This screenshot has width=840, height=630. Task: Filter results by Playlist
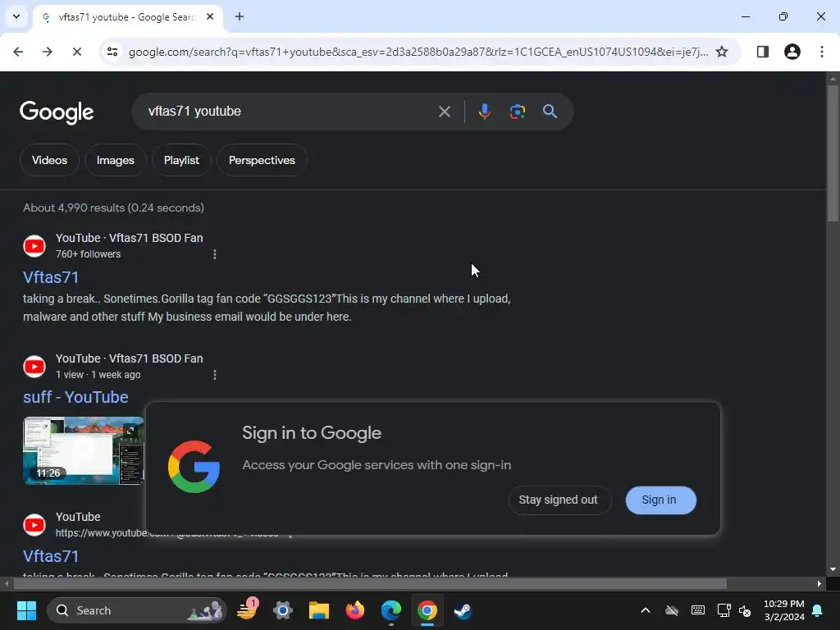tap(181, 160)
